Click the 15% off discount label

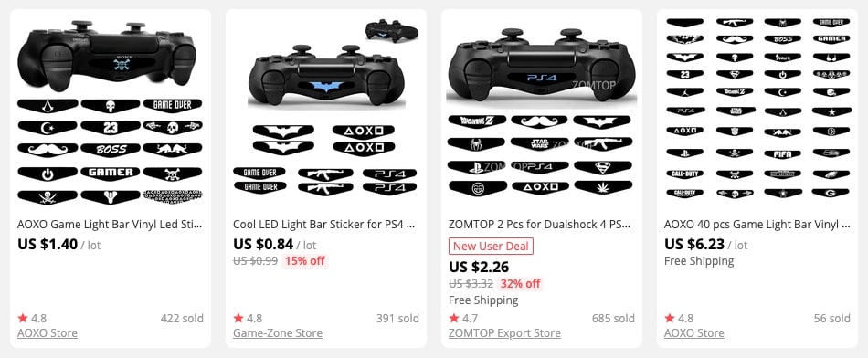point(304,260)
